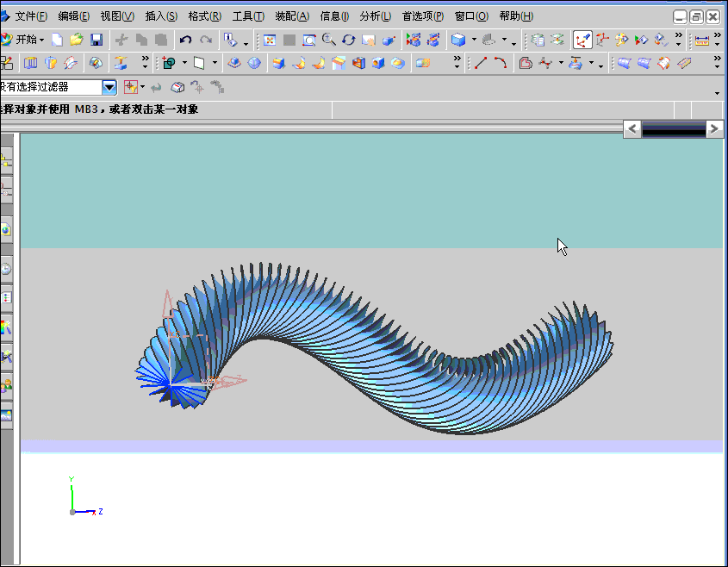728x567 pixels.
Task: Click the left scroll arrow button
Action: [x=632, y=129]
